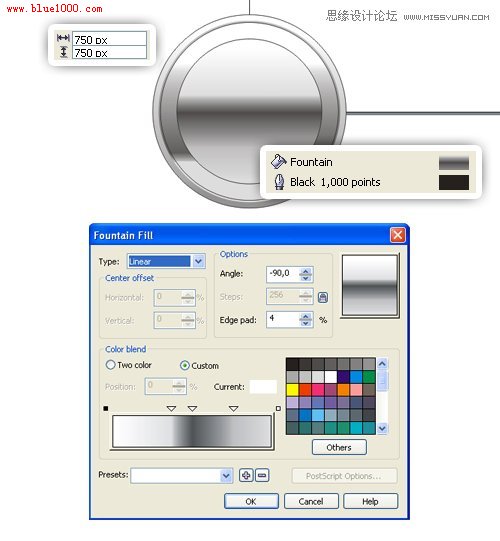Screen dimensions: 500x541
Task: Add preset with plus button
Action: (x=246, y=475)
